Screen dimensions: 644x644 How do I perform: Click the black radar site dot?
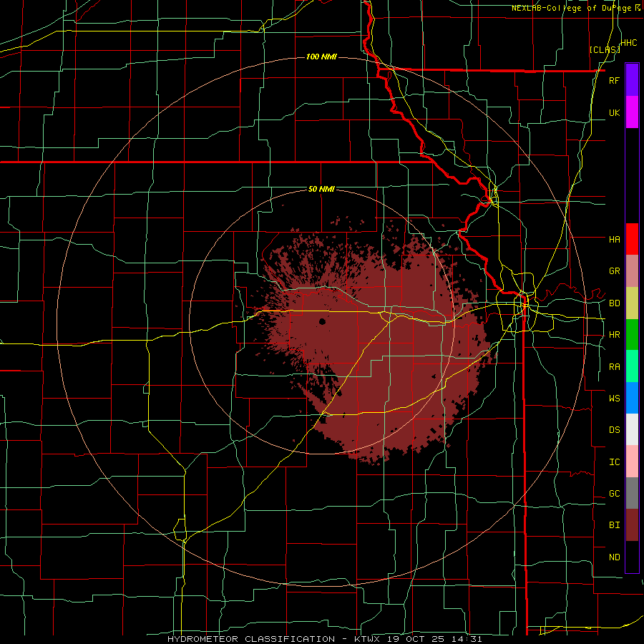tap(322, 321)
